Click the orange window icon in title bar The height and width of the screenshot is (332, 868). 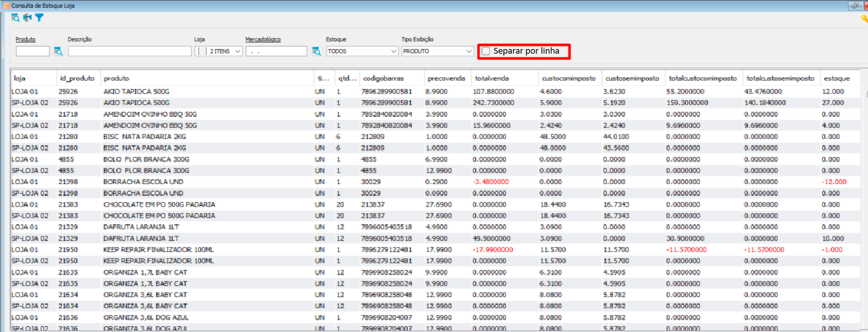coord(6,5)
